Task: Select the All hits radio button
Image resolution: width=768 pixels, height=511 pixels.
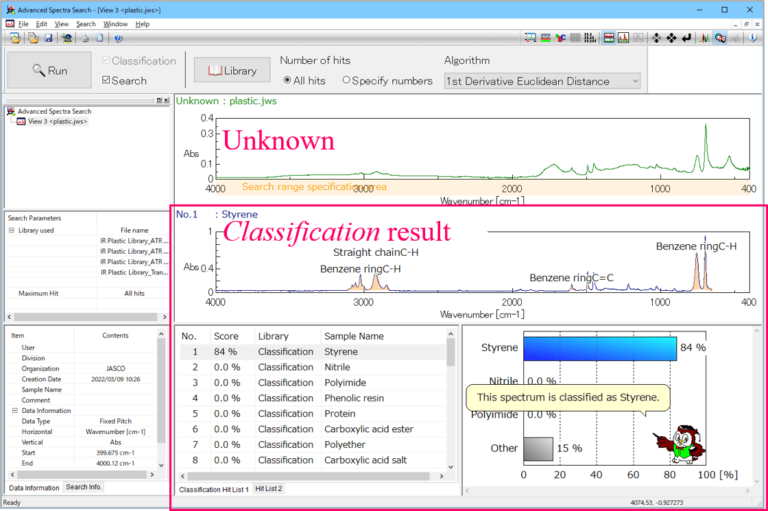Action: (x=288, y=80)
